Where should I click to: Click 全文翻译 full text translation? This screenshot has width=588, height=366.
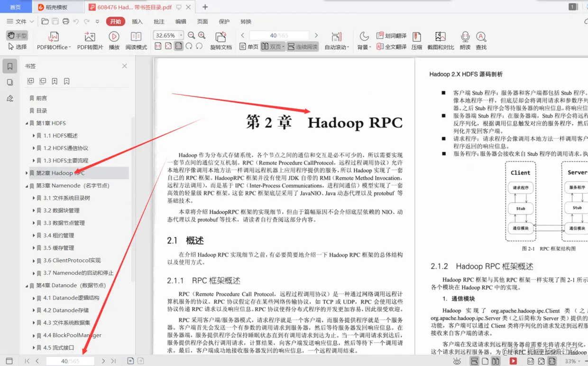click(x=391, y=47)
